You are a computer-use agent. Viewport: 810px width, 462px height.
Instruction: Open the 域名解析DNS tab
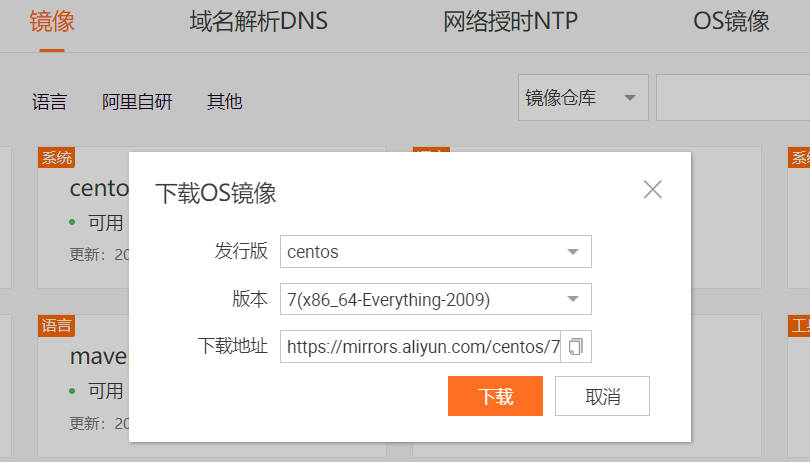(258, 22)
